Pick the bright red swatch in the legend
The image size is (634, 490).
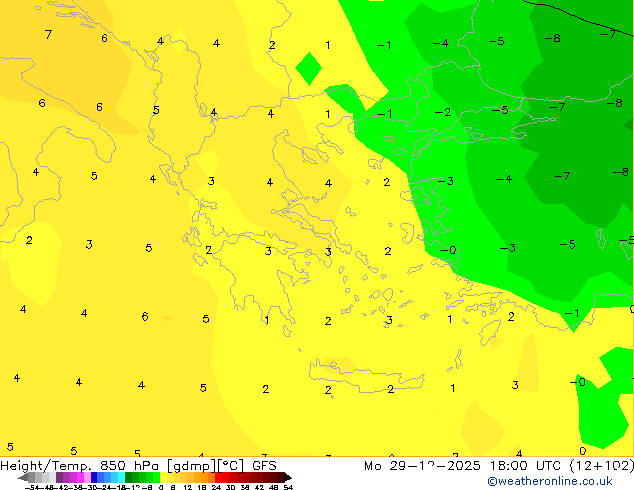point(219,477)
